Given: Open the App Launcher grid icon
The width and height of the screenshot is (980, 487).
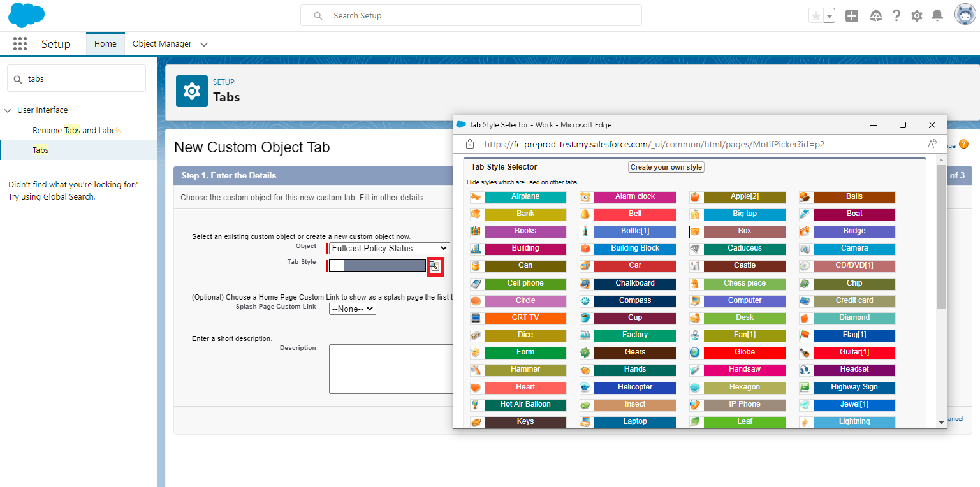Looking at the screenshot, I should [x=20, y=43].
